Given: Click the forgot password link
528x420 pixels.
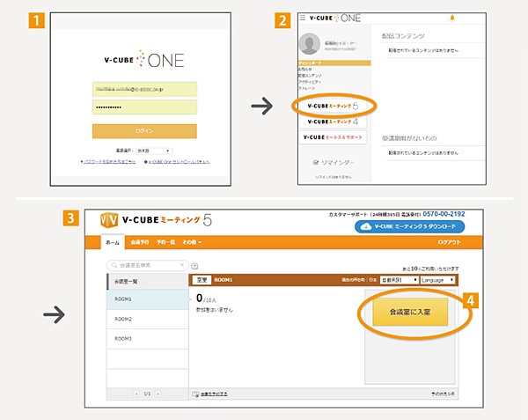Looking at the screenshot, I should click(x=108, y=162).
